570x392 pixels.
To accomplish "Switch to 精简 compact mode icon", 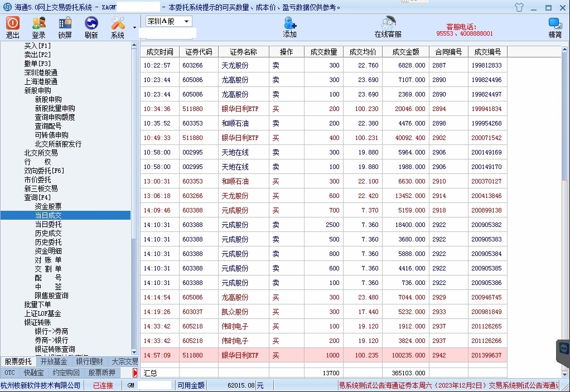I will pos(555,27).
